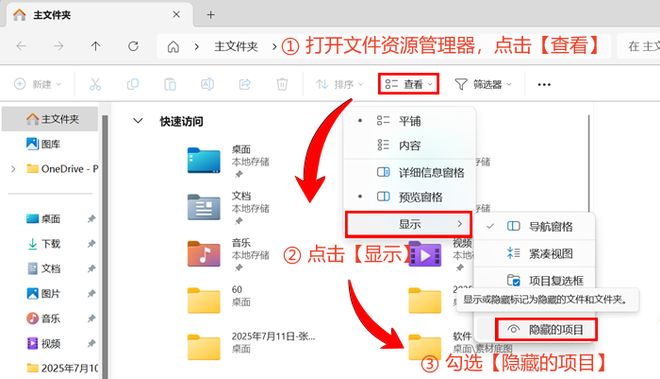Click the Paste clipboard icon
The width and height of the screenshot is (660, 379).
click(170, 84)
